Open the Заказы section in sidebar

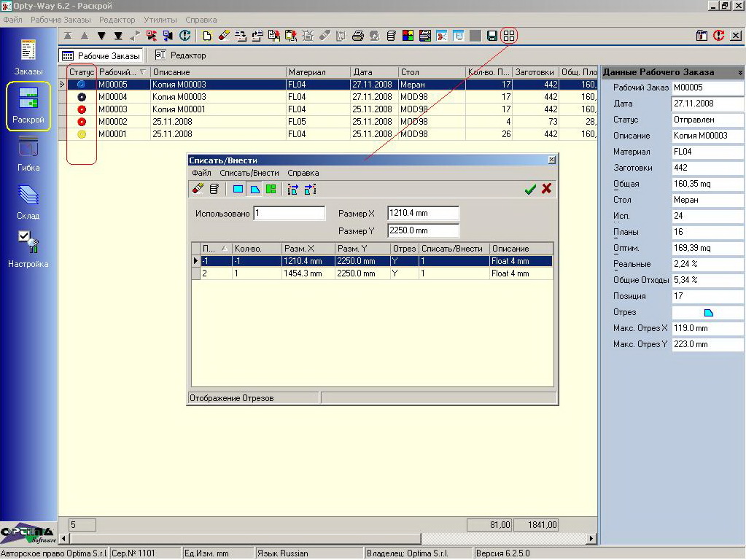28,57
